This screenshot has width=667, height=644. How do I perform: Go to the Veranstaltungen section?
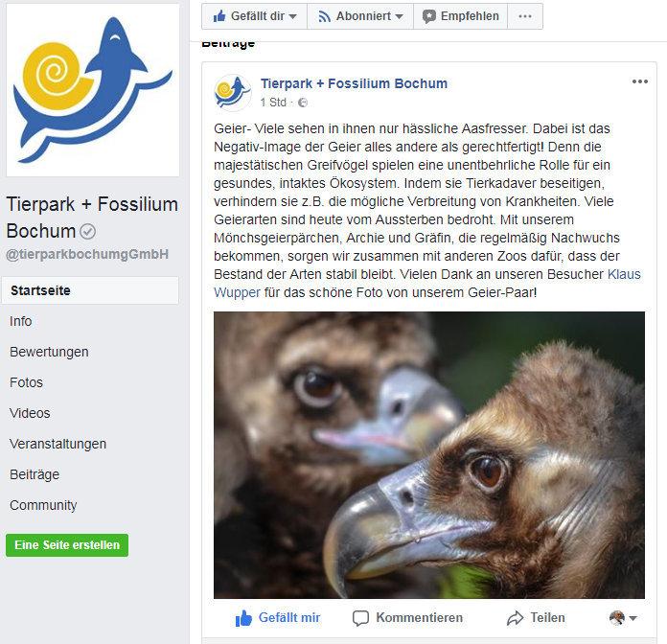(57, 444)
